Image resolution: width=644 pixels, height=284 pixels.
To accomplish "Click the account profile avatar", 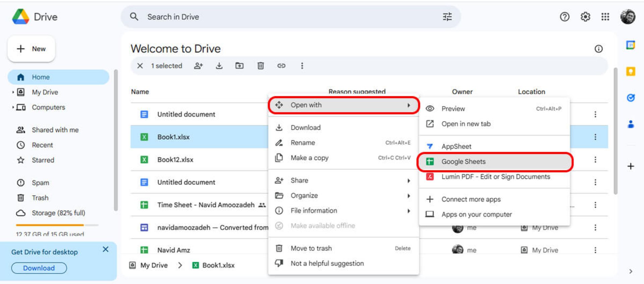I will [628, 17].
